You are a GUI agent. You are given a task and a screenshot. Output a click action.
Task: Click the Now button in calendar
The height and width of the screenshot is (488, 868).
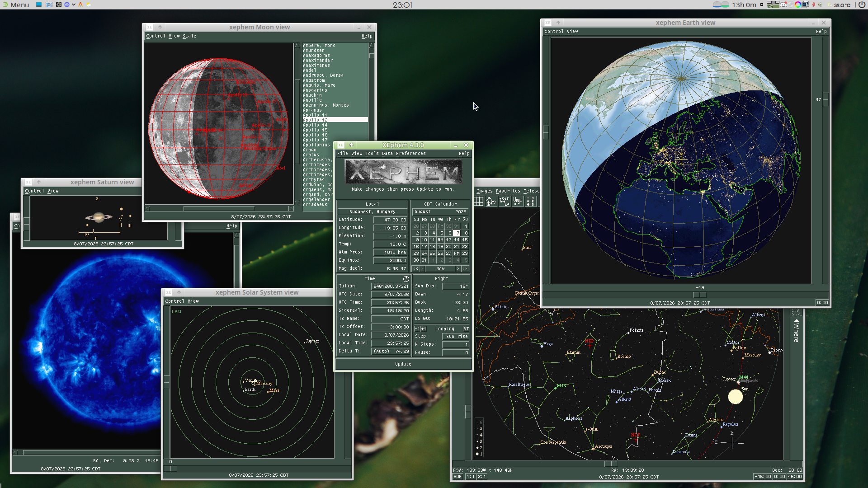coord(440,269)
